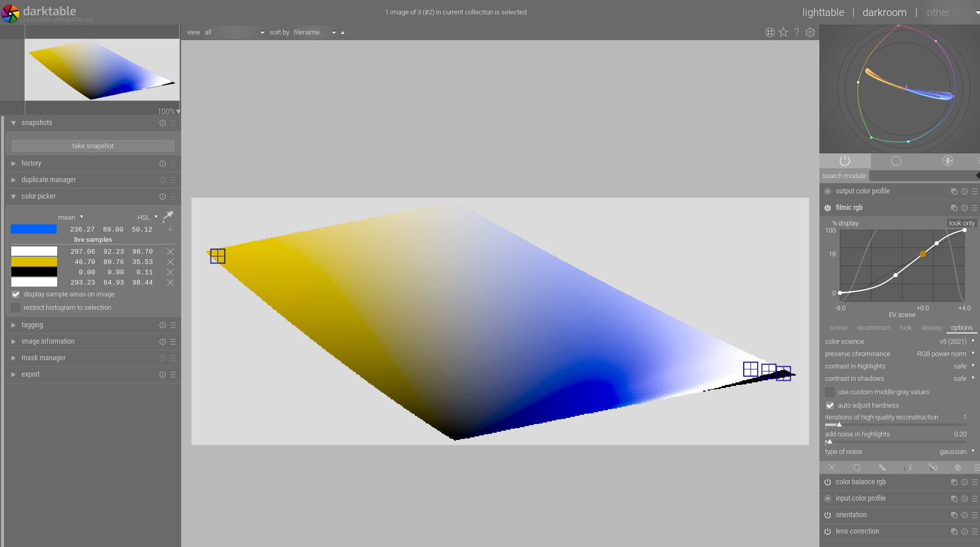The width and height of the screenshot is (980, 547).
Task: Uncheck display sample areas on image
Action: pos(15,294)
